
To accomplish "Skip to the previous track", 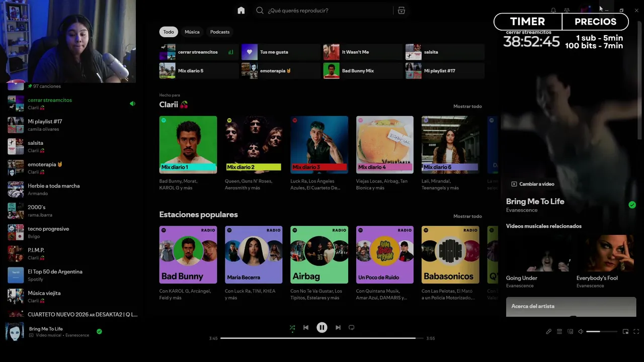I will 305,327.
